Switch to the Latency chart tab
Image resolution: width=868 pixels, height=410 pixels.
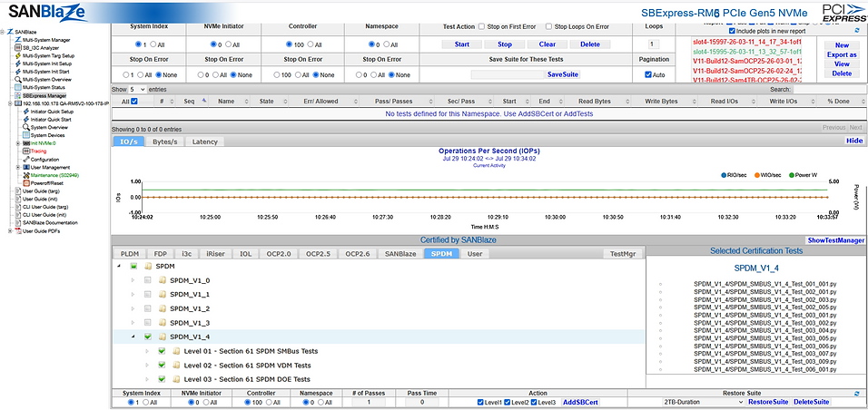[x=205, y=142]
